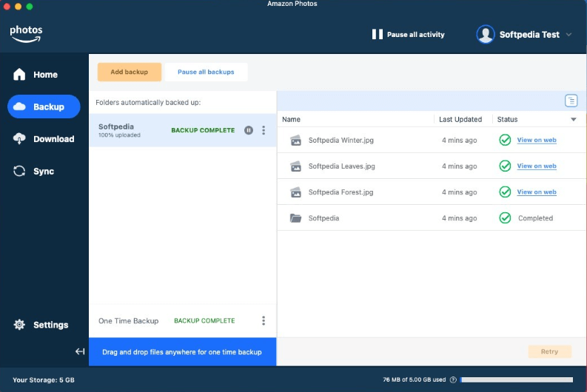Click Folders automatically backed up label
This screenshot has width=587, height=392.
148,103
